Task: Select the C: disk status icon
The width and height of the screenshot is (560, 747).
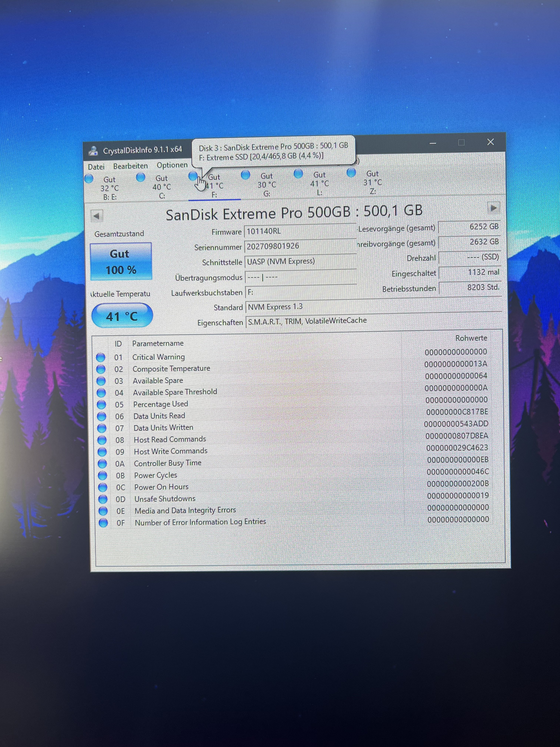Action: point(141,177)
